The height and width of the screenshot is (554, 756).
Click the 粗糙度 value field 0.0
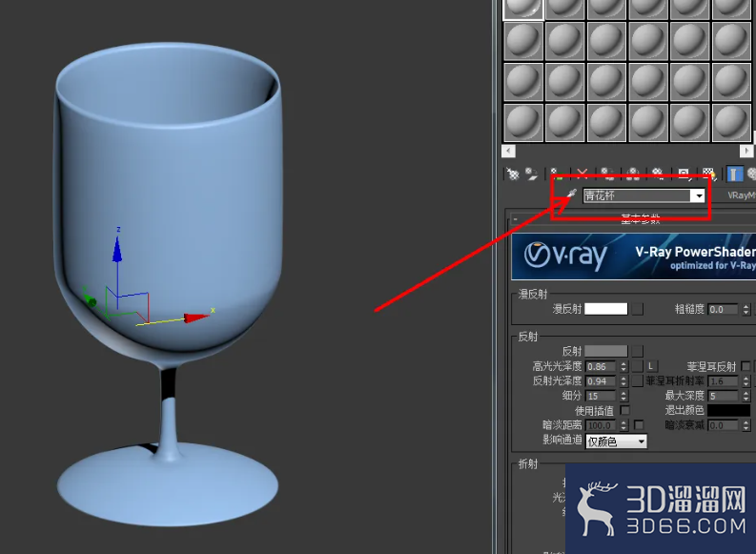point(723,310)
